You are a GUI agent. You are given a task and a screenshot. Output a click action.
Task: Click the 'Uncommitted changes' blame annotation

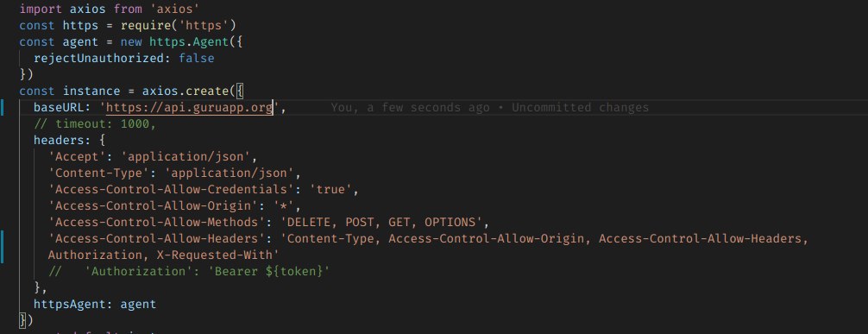point(580,108)
